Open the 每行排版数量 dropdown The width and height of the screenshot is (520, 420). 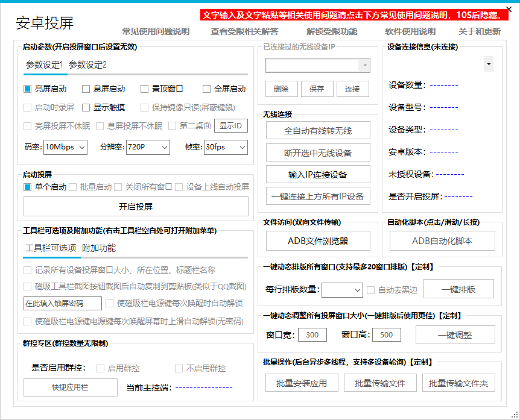(342, 290)
